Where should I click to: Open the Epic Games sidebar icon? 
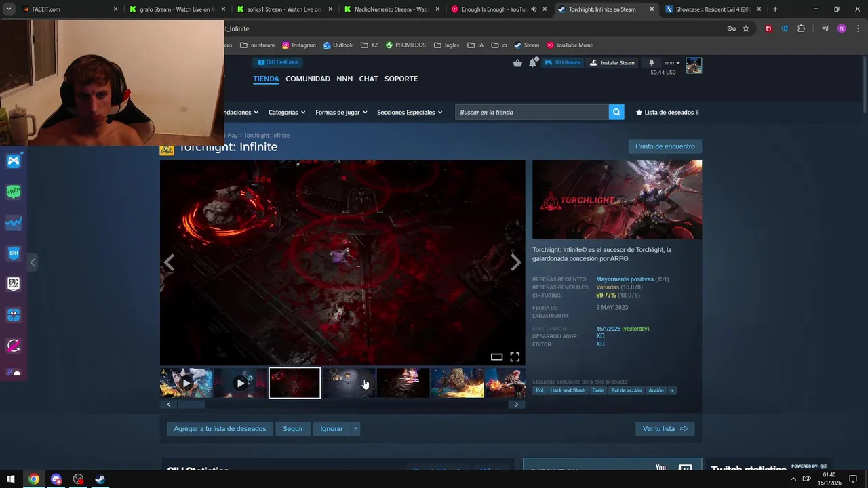click(14, 284)
